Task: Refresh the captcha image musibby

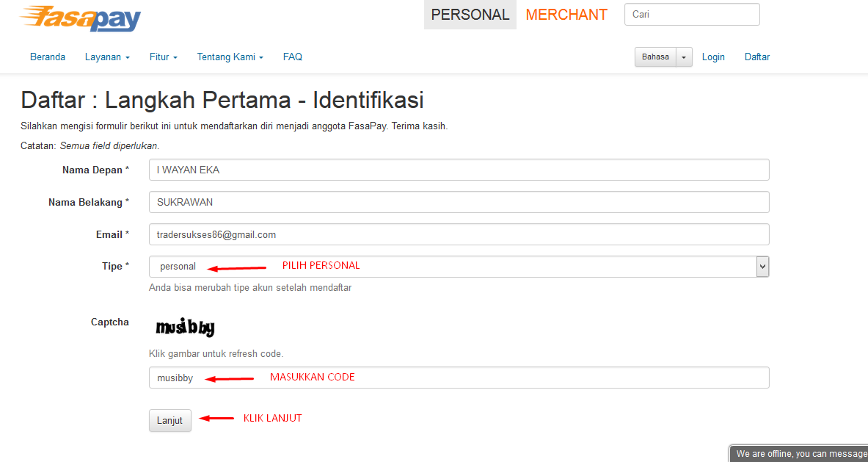Action: 186,328
